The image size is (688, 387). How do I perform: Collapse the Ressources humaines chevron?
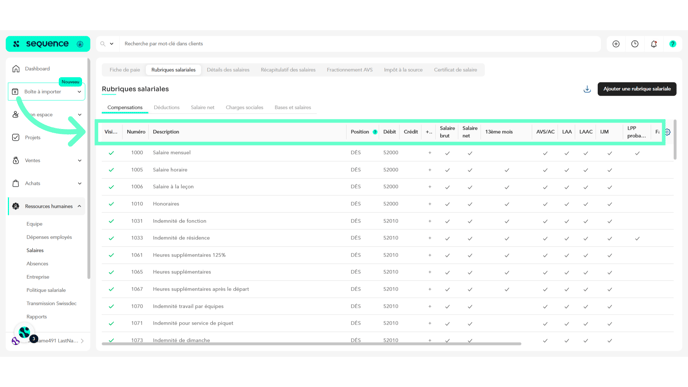79,206
